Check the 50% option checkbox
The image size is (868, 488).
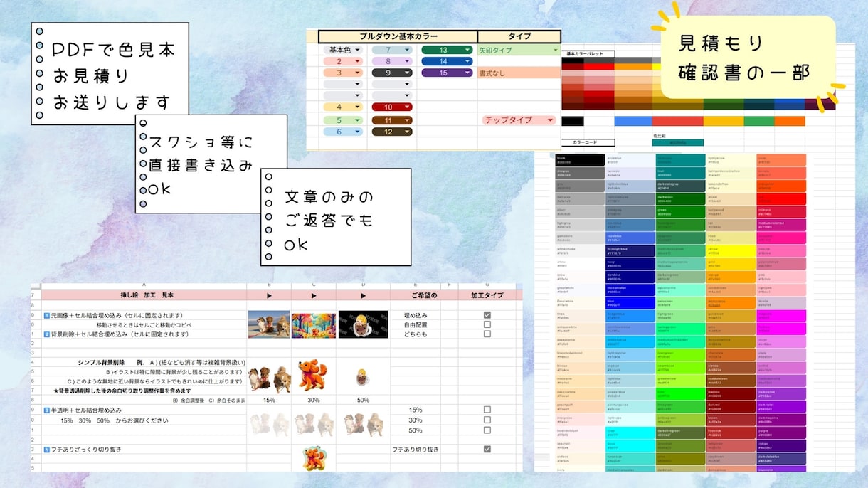coord(487,430)
